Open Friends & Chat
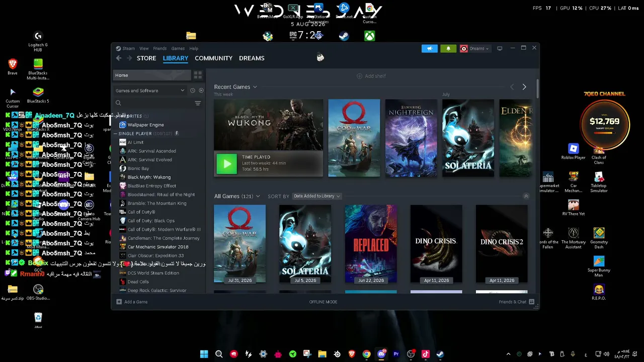The height and width of the screenshot is (362, 644). click(x=516, y=302)
